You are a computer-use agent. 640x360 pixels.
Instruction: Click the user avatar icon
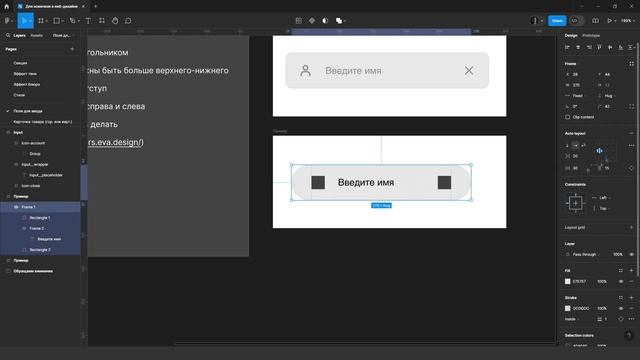pyautogui.click(x=534, y=20)
